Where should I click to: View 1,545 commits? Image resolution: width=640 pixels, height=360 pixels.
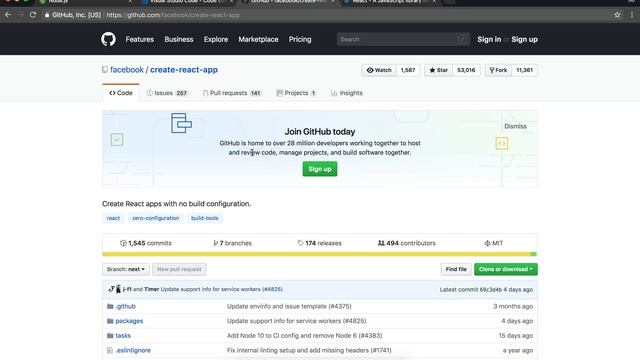pyautogui.click(x=146, y=243)
